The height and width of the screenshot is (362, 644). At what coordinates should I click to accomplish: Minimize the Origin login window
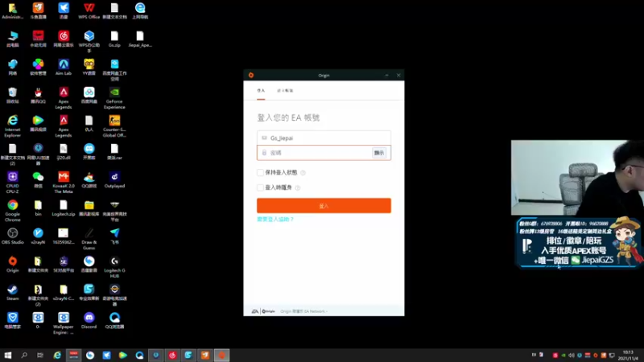[x=386, y=75]
